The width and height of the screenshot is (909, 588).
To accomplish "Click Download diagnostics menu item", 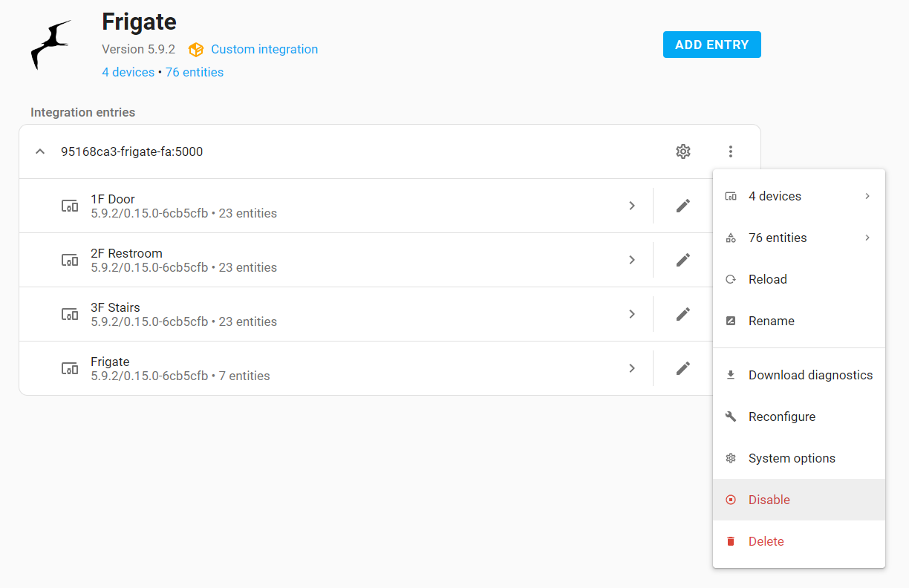I will 809,375.
